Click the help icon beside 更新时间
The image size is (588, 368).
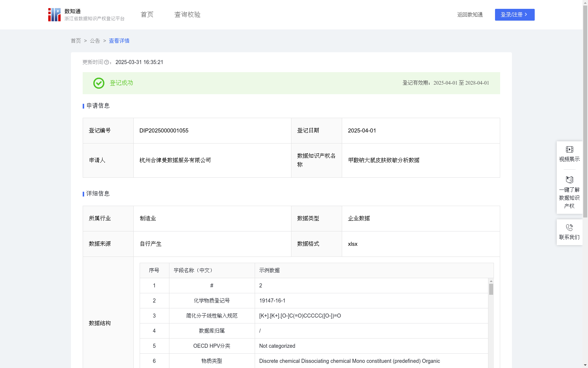(107, 62)
